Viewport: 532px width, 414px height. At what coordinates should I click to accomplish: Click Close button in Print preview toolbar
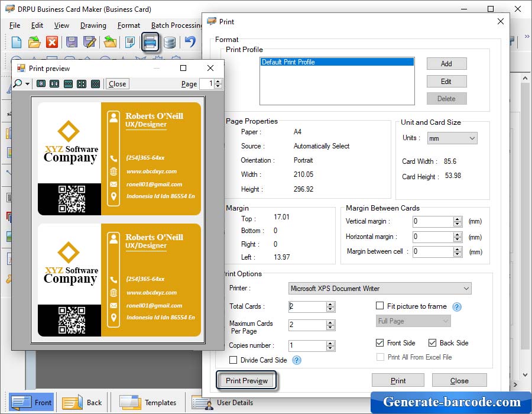118,84
